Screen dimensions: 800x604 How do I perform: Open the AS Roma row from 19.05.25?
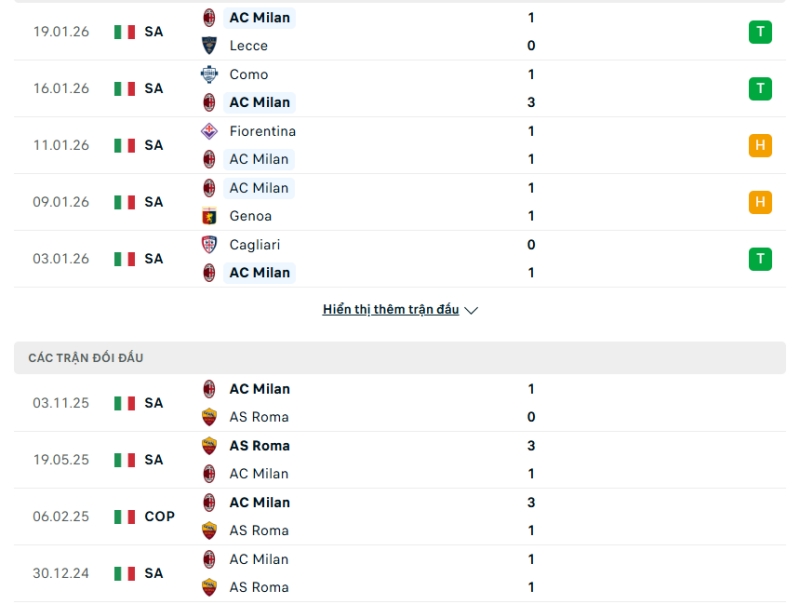click(262, 446)
